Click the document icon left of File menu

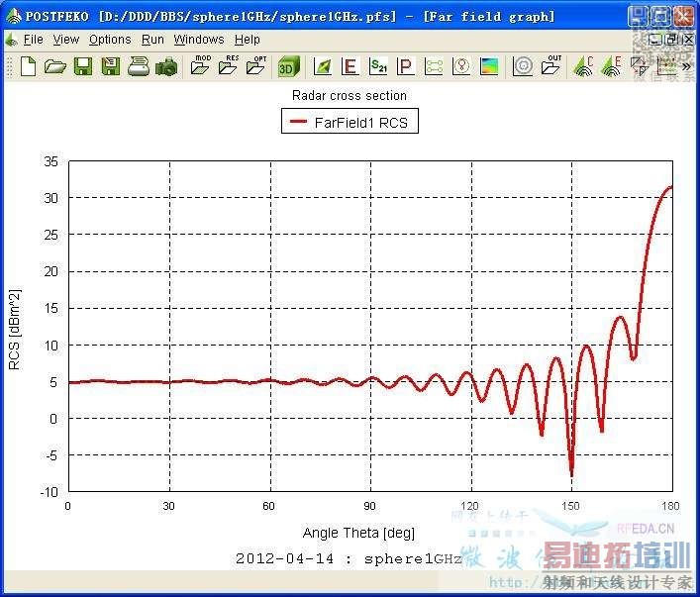(12, 40)
